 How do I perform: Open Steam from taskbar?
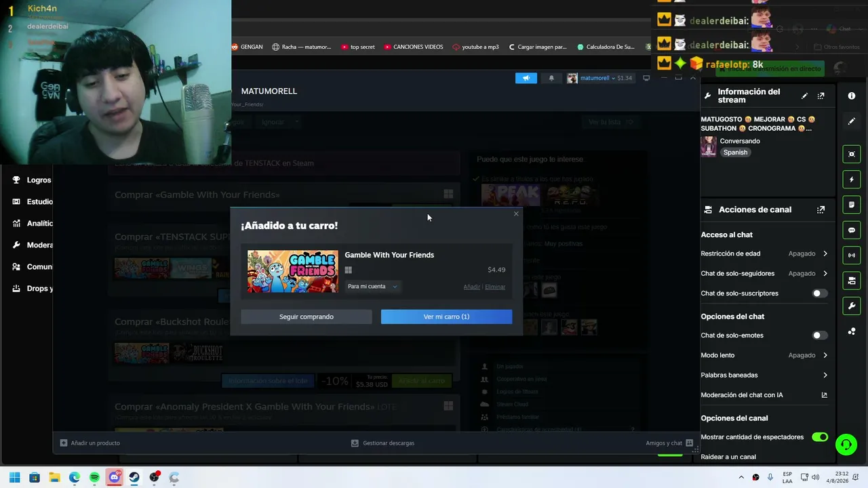(134, 477)
